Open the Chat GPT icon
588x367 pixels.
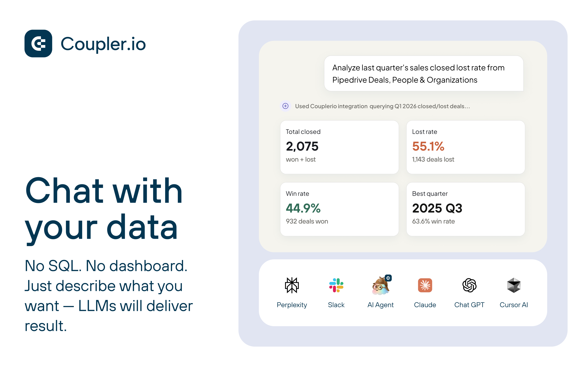pyautogui.click(x=469, y=285)
